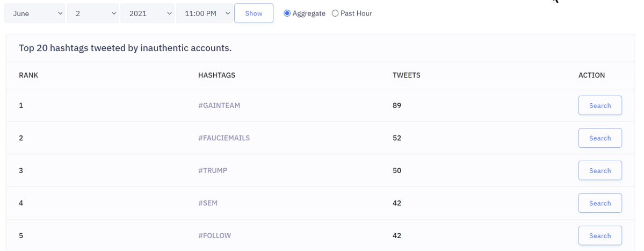Image resolution: width=644 pixels, height=251 pixels.
Task: Click the #GAINTEAM hashtag link
Action: [219, 105]
